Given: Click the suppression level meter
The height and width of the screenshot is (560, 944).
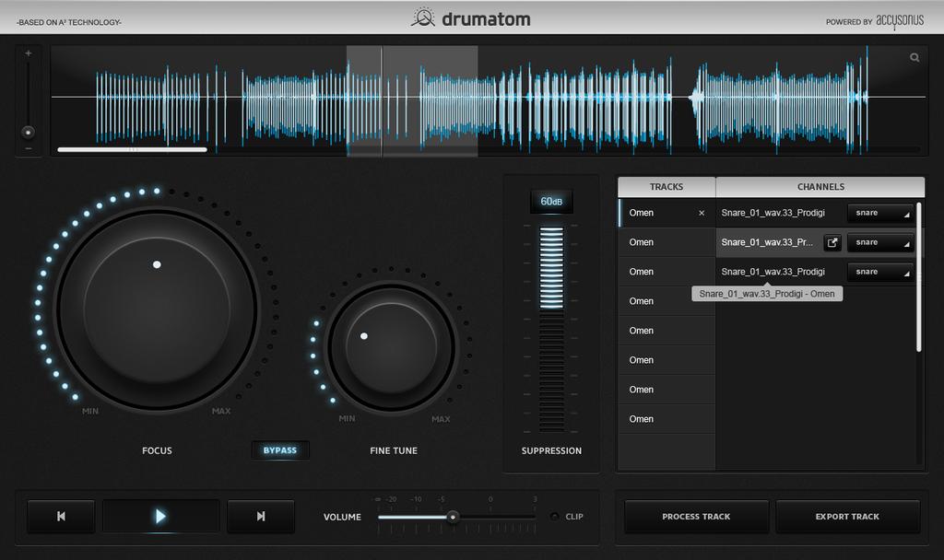Looking at the screenshot, I should click(551, 329).
